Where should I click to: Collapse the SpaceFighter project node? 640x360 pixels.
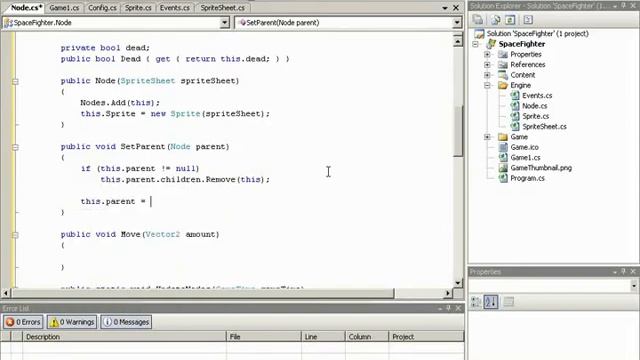[476, 44]
